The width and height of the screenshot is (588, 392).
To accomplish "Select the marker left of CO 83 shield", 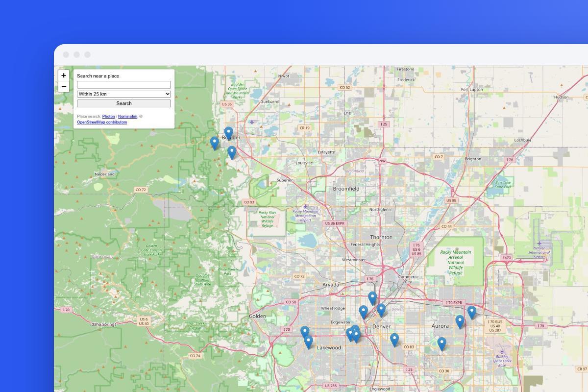I will [394, 340].
